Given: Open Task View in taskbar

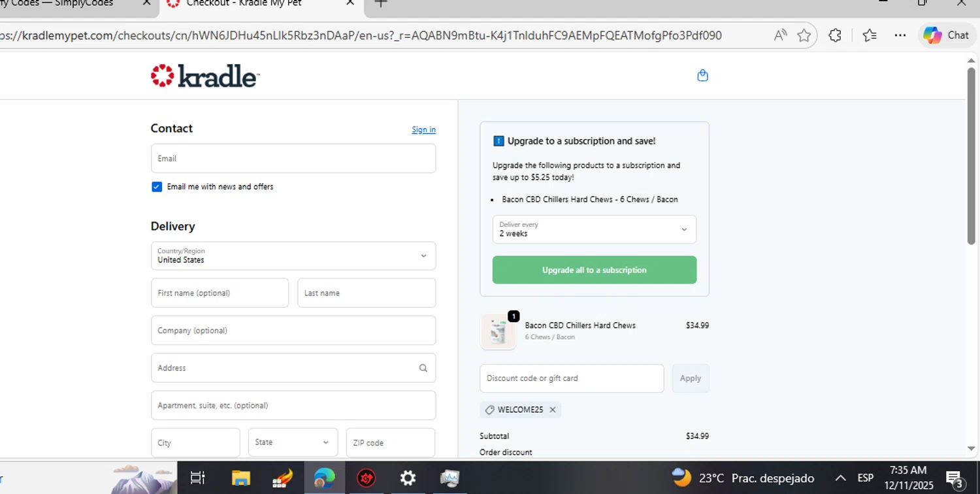Looking at the screenshot, I should (197, 478).
